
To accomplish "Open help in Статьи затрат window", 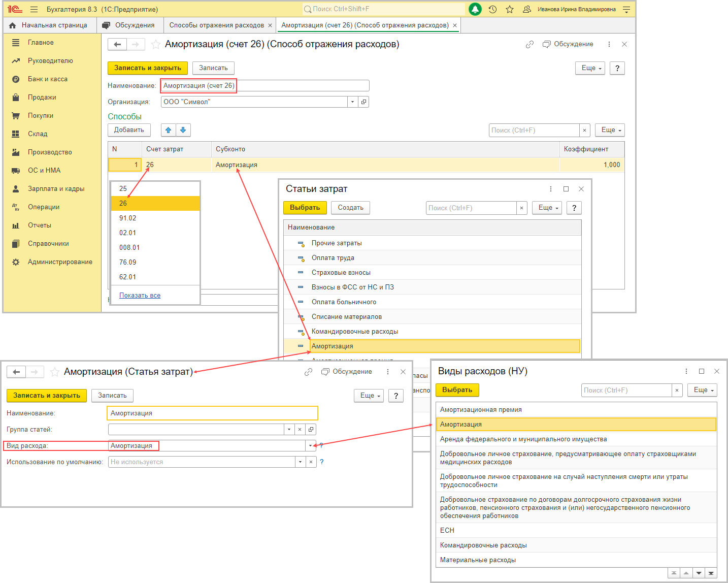I will (574, 208).
